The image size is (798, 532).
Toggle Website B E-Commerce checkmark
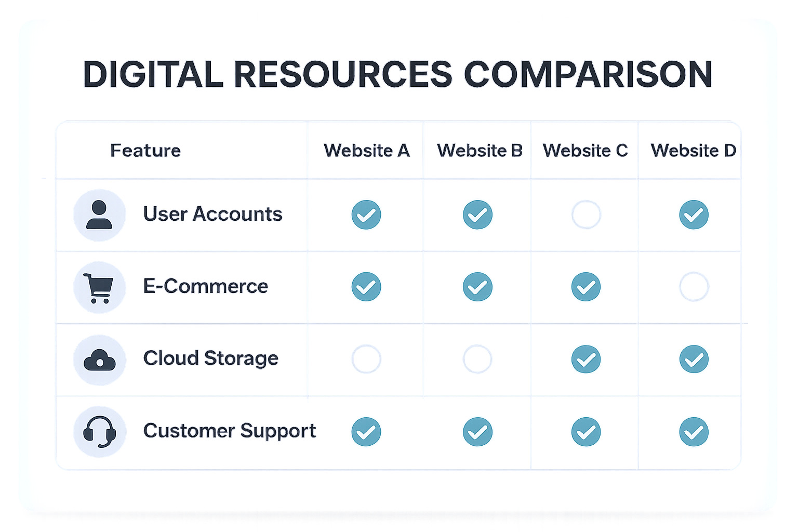477,287
